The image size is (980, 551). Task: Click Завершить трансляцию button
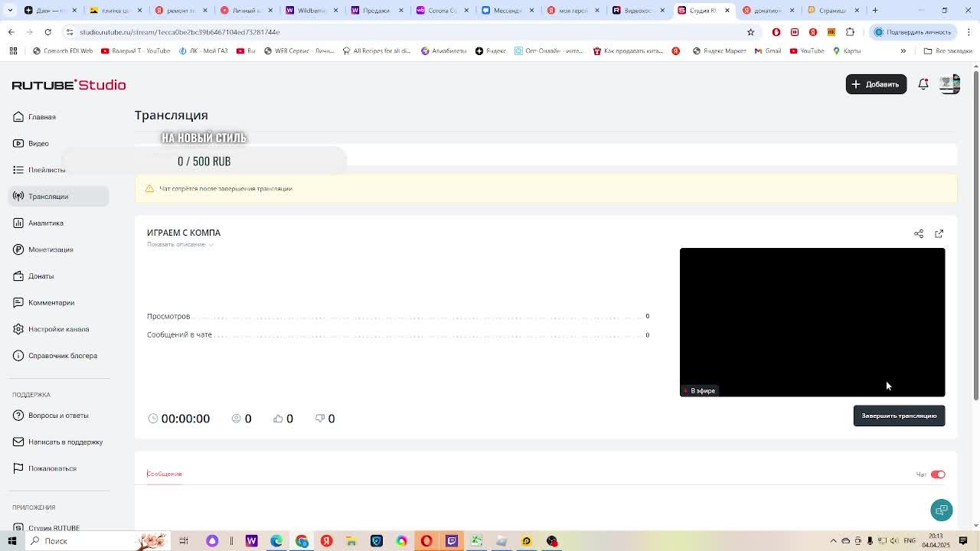(x=899, y=416)
